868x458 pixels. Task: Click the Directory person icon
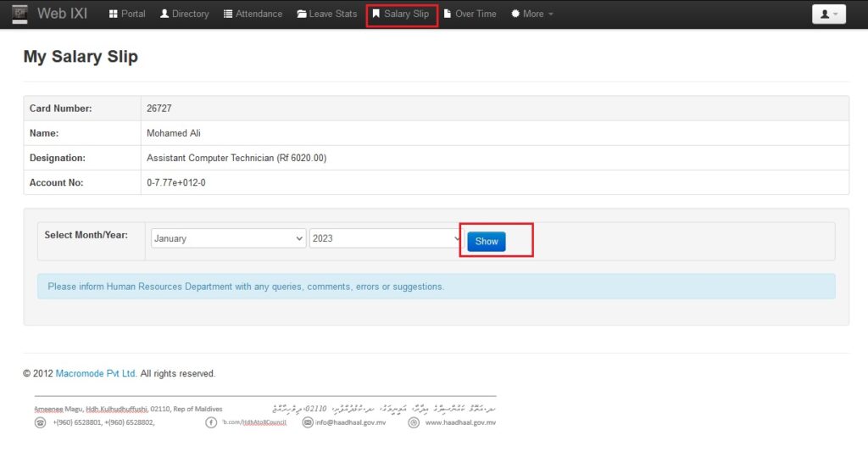point(164,14)
